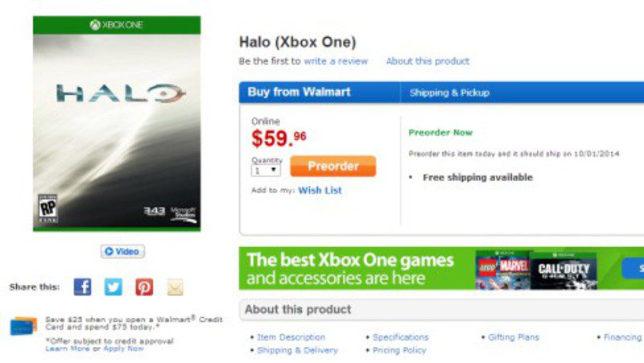Click the Halo box art thumbnail

tap(117, 124)
